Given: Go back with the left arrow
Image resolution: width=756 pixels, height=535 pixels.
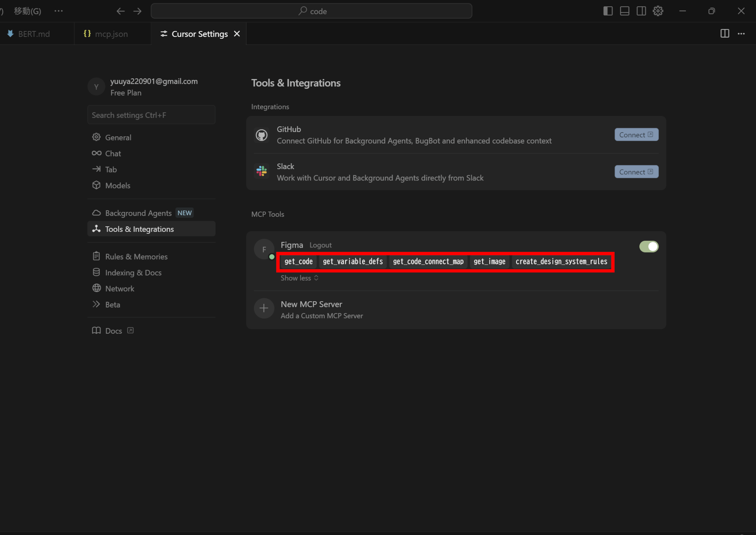Looking at the screenshot, I should (120, 11).
